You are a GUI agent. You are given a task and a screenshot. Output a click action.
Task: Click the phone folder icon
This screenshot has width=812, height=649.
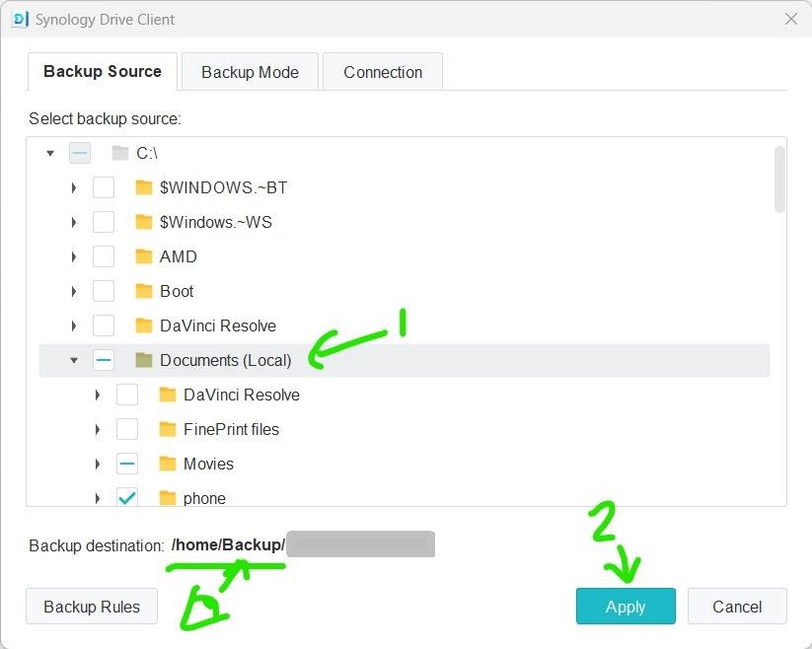click(x=168, y=498)
